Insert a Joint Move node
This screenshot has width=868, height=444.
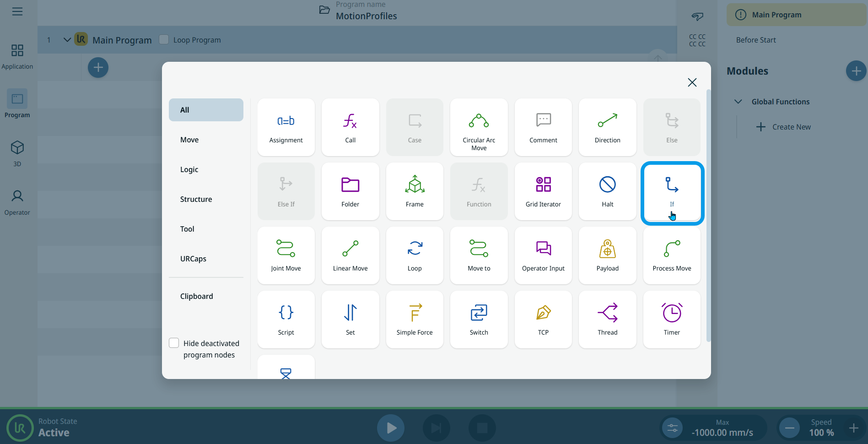[286, 255]
